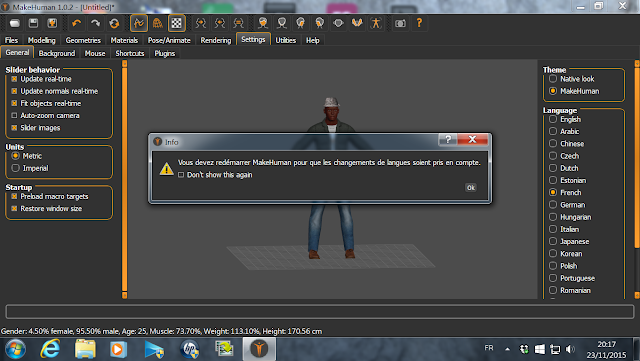Toggle the Smooth mesh icon
Viewport: 640px width, 361px height.
pyautogui.click(x=139, y=23)
